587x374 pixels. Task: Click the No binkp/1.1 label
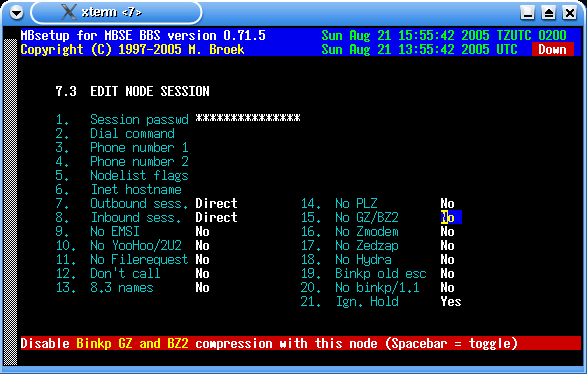[x=377, y=288]
